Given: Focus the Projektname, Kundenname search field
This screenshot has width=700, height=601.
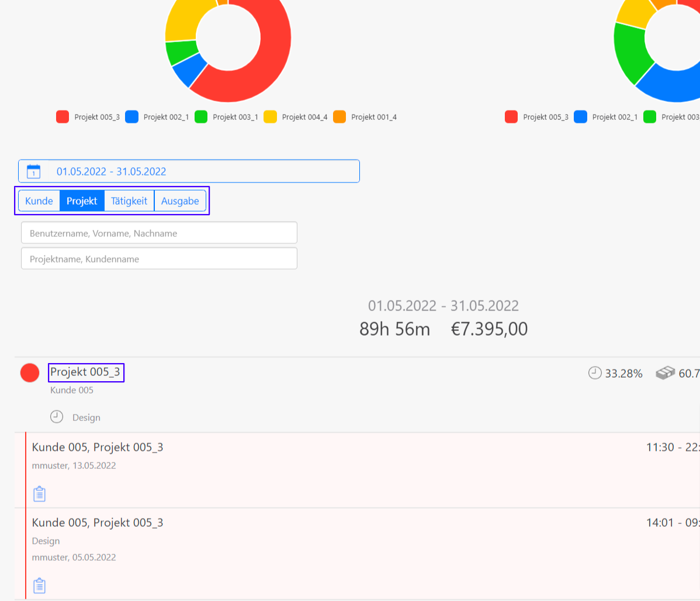Looking at the screenshot, I should point(159,259).
